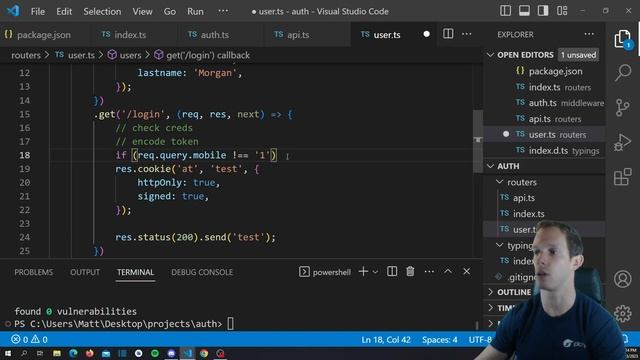Open the Edit menu

point(64,11)
